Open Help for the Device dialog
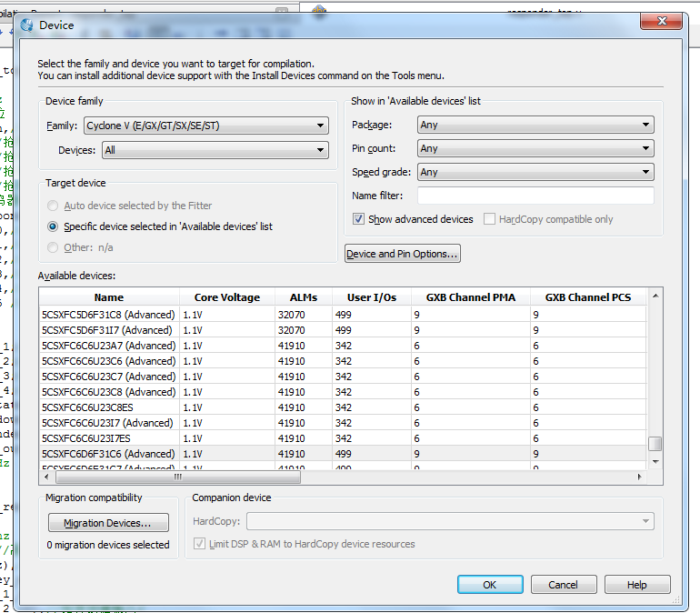 tap(637, 585)
